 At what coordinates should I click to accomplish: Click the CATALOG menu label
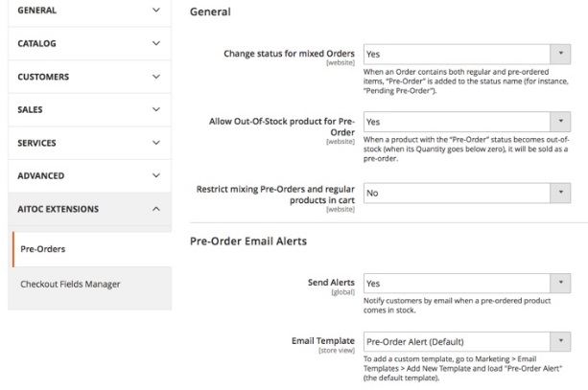36,43
